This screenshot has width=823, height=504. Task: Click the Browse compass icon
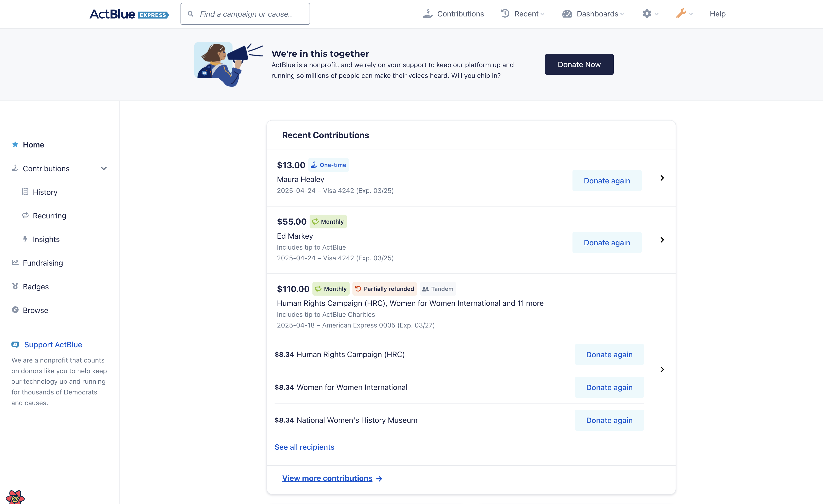tap(15, 310)
